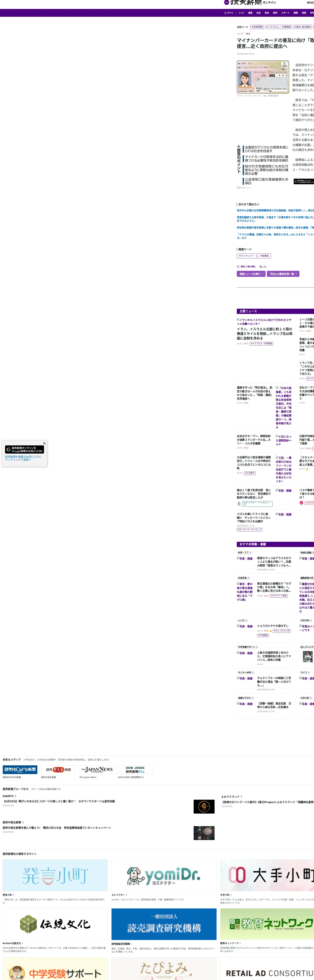Viewport: 314px width, 980px height.
Task: Click the 保存して後で読む folder icon
Action: tap(238, 267)
